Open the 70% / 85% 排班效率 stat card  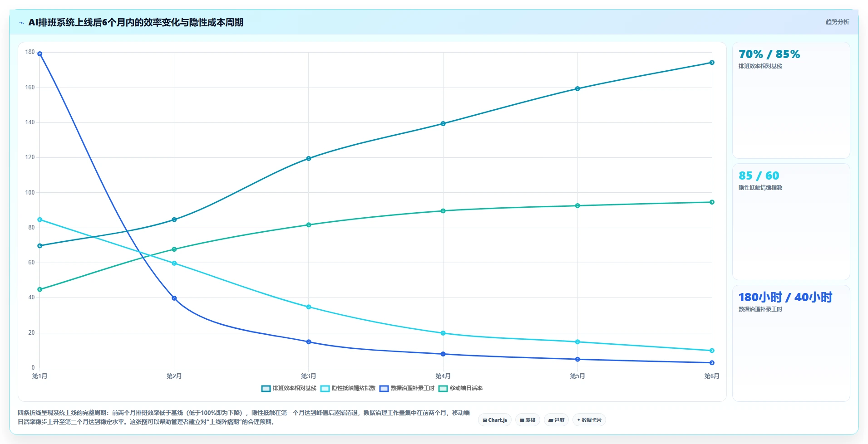click(x=791, y=100)
